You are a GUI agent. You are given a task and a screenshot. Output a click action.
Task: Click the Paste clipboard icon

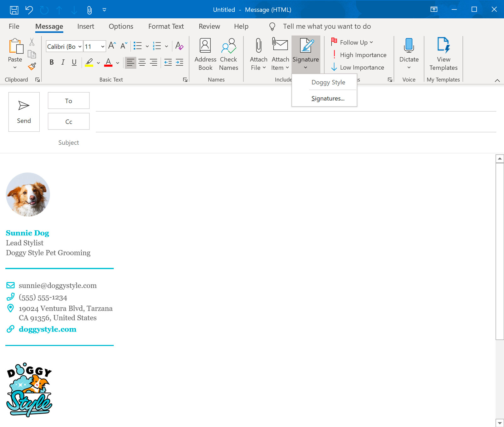[16, 46]
